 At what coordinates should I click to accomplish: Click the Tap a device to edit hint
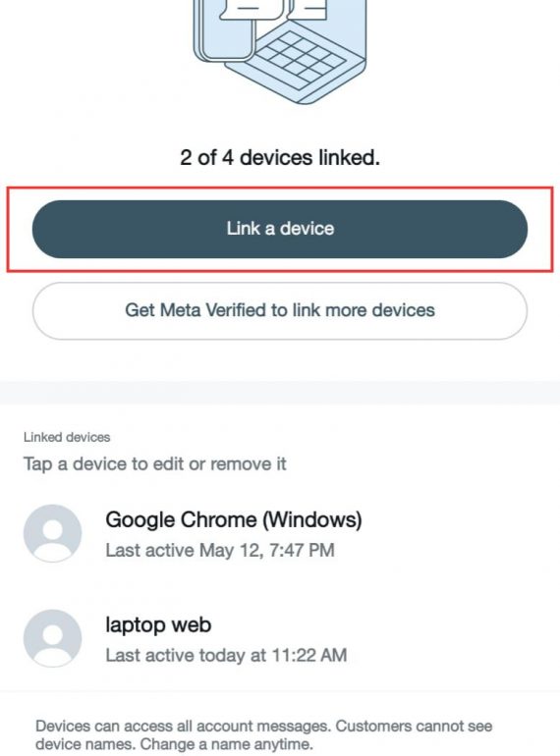coord(155,464)
